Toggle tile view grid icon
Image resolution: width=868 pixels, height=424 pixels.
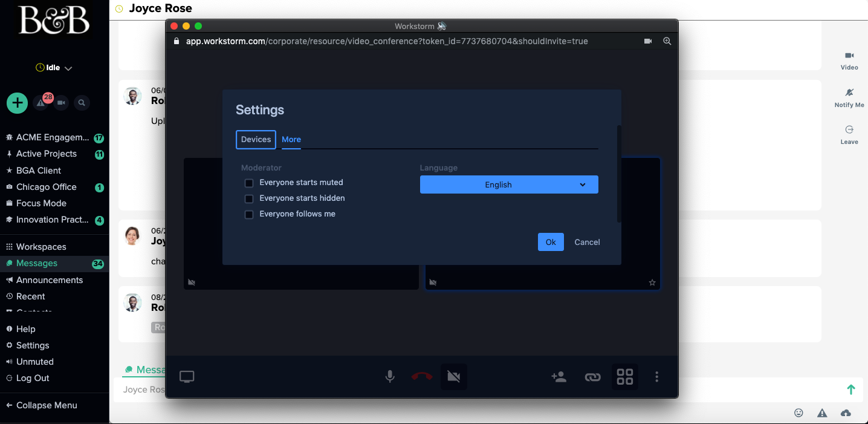(625, 377)
